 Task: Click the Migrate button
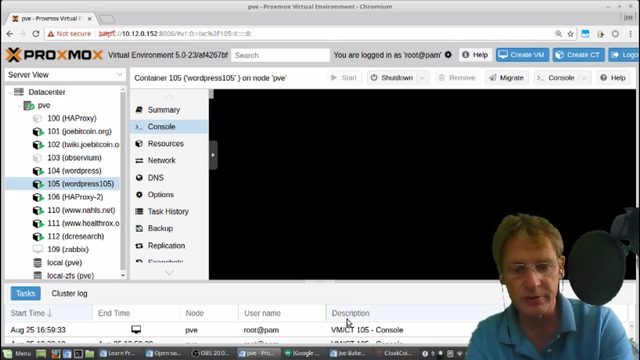pos(507,78)
